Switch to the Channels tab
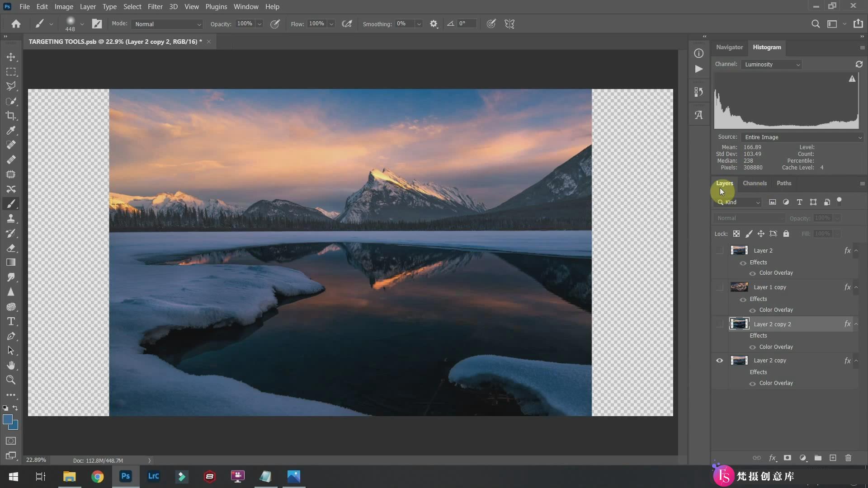The image size is (868, 488). point(754,183)
